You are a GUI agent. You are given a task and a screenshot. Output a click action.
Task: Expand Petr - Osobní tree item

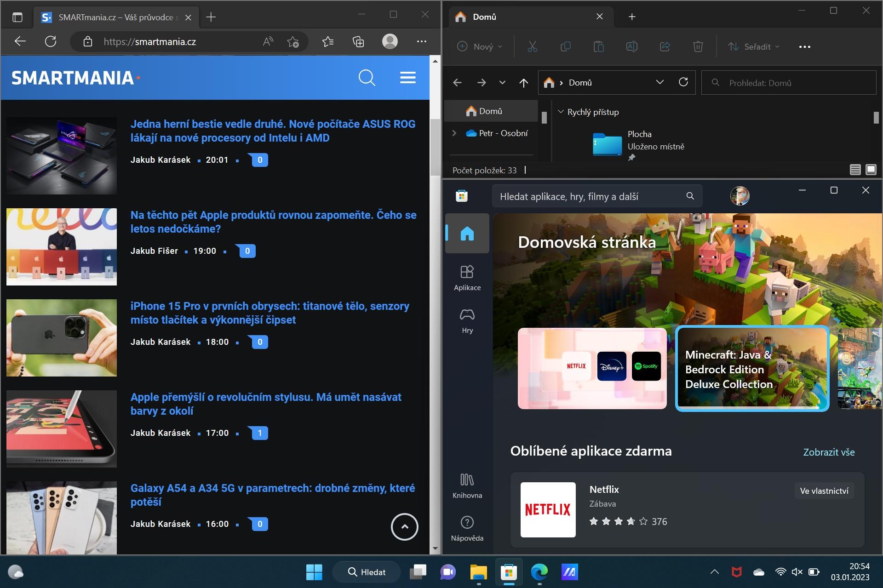[454, 133]
